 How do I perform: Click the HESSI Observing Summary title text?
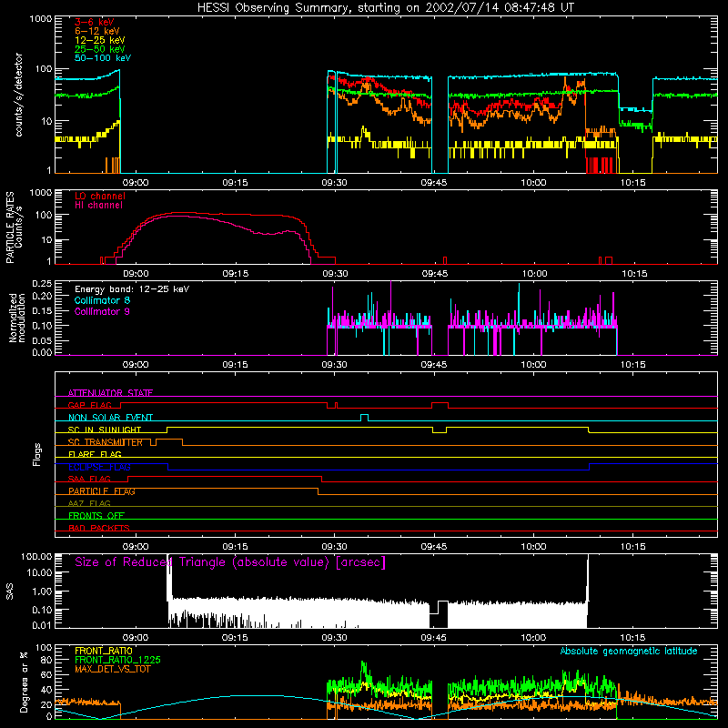[x=385, y=7]
